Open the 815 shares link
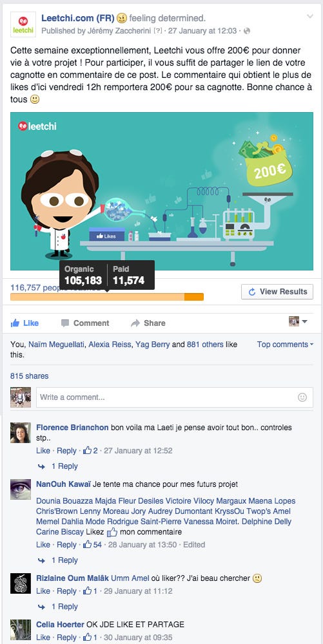The image size is (323, 644). 29,376
